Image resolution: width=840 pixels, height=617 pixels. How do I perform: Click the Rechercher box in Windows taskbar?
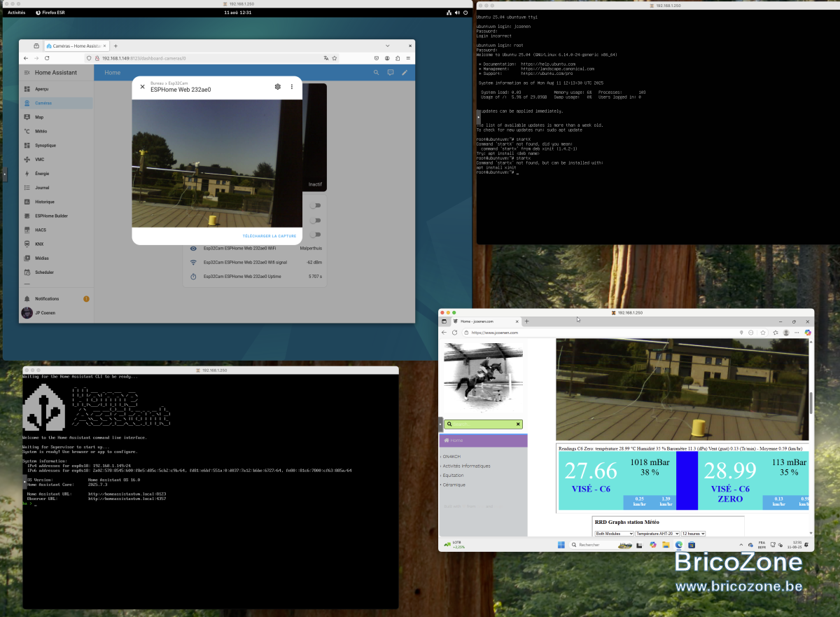pos(602,545)
